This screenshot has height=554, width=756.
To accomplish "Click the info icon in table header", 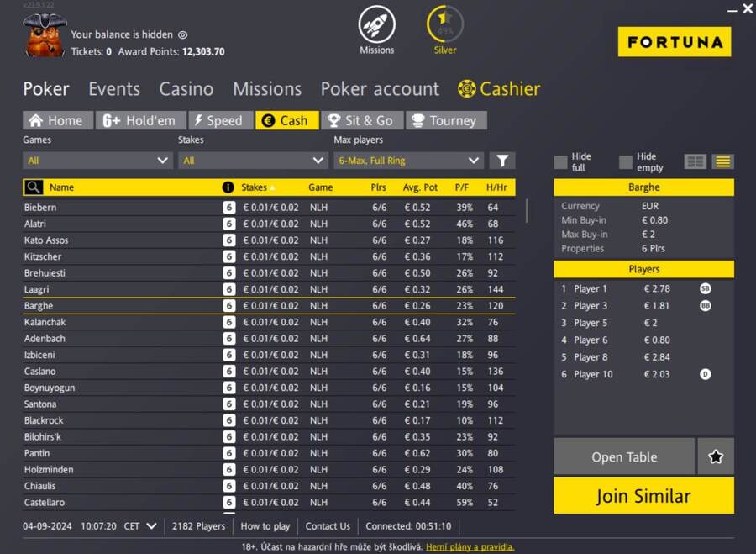I will 228,187.
